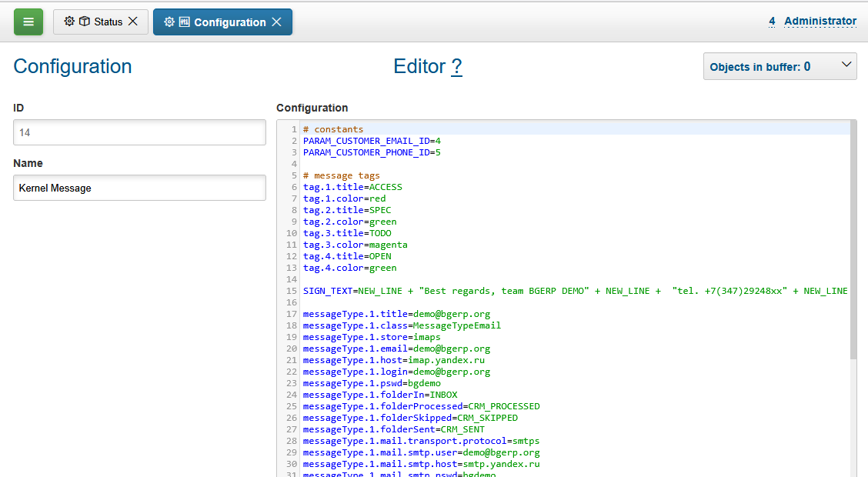The height and width of the screenshot is (477, 868).
Task: Open the Administrator profile link
Action: [820, 21]
